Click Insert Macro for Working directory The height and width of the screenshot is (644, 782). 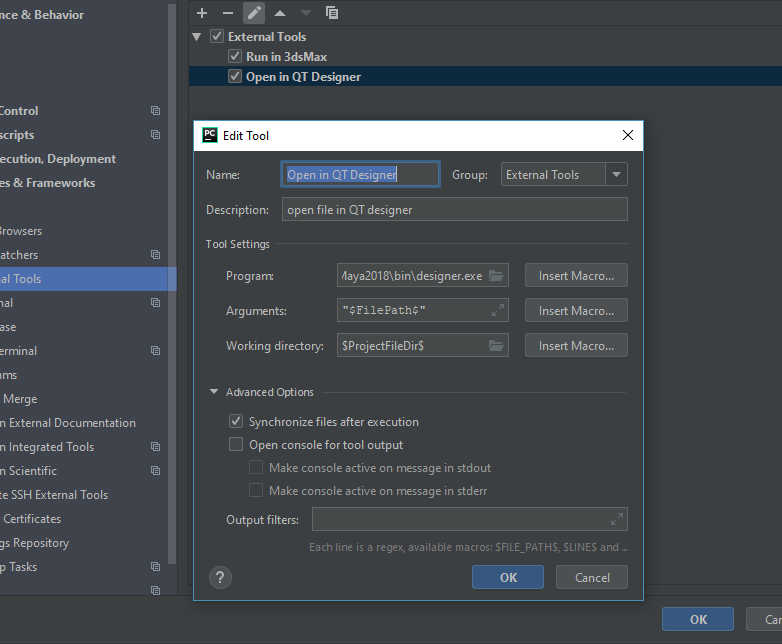(576, 345)
